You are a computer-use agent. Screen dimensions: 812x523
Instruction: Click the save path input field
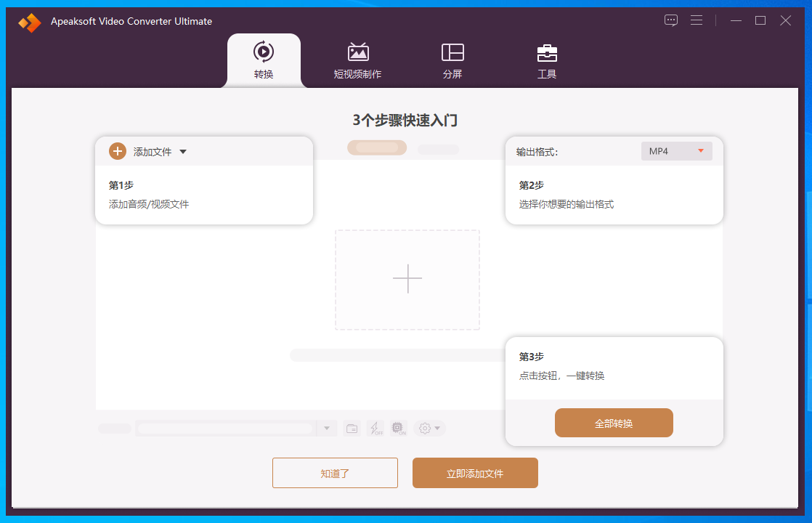225,429
